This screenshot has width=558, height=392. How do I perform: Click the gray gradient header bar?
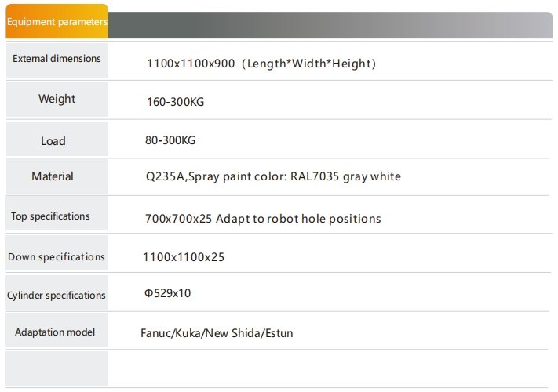(330, 25)
